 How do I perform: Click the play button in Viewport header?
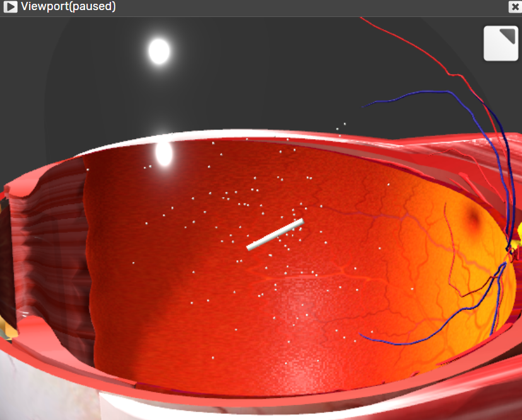click(10, 7)
